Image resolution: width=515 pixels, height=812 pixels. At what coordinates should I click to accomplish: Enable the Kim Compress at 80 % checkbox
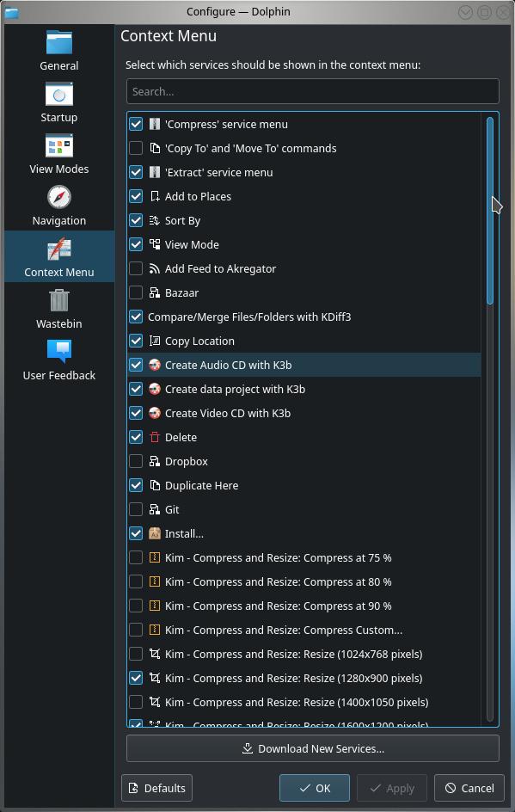(136, 581)
